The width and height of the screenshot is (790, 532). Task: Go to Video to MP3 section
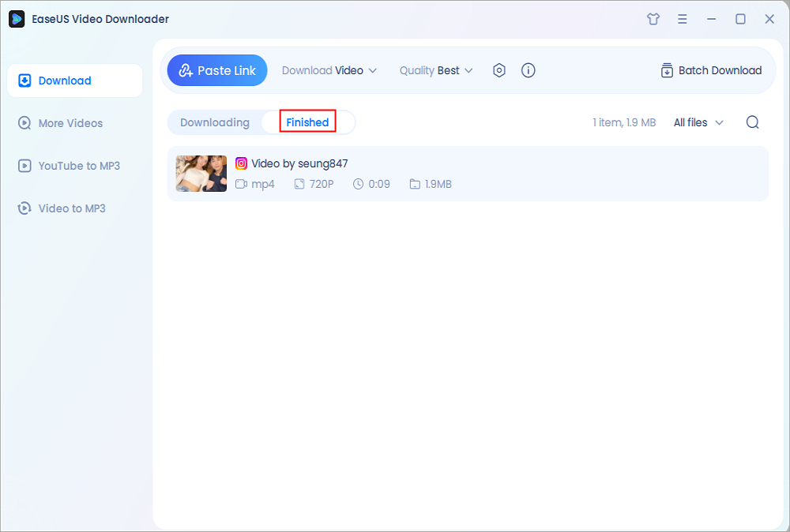tap(75, 208)
